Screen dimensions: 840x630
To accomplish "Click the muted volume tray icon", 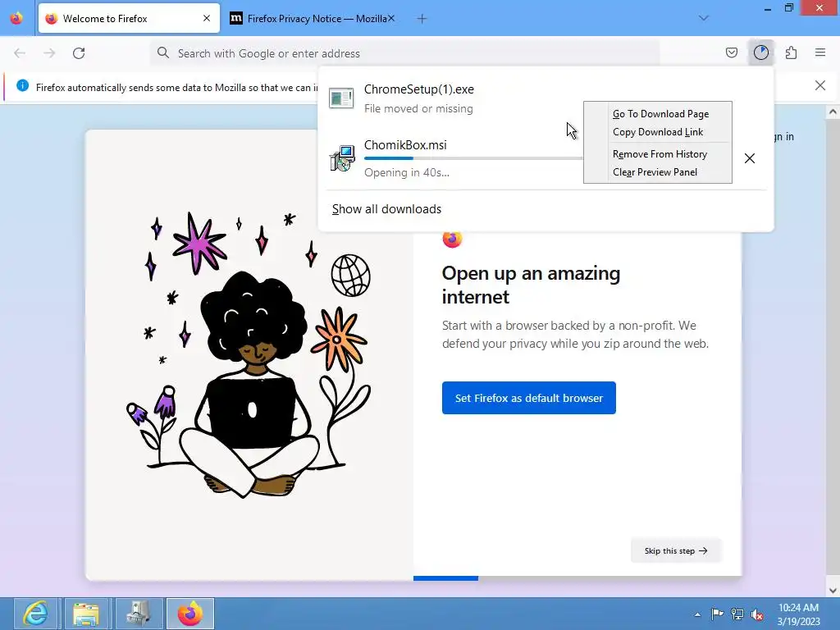I will 757,614.
